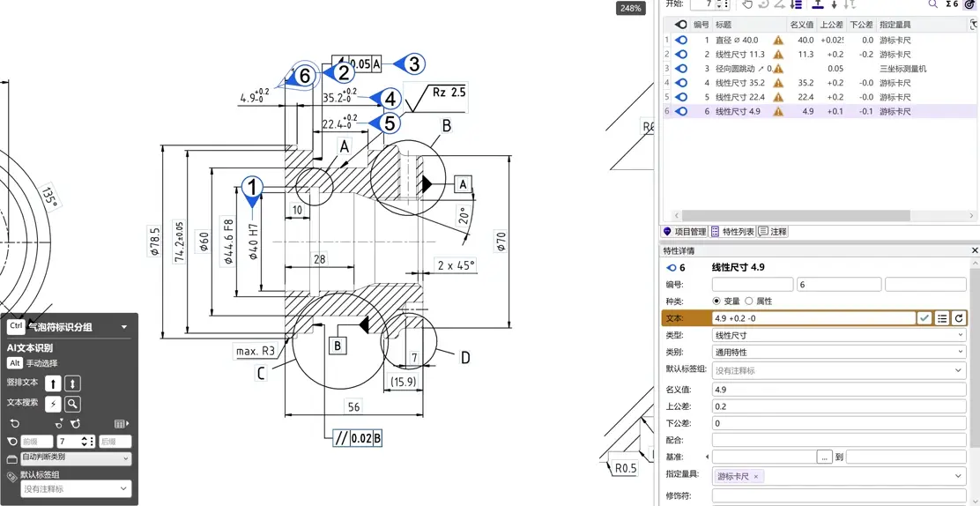Viewport: 980px width, 506px height.
Task: Collapse 气泡符标识分组 panel with arrow
Action: tap(123, 326)
